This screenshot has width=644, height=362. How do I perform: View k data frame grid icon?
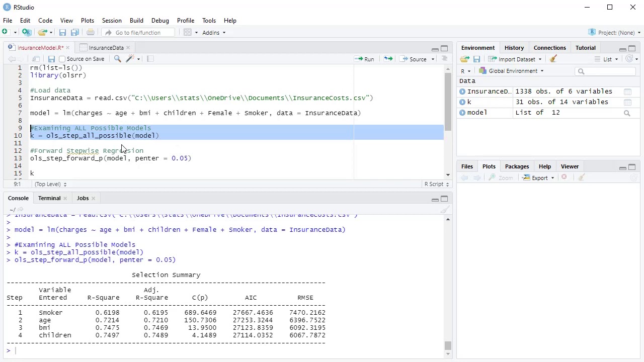[627, 102]
